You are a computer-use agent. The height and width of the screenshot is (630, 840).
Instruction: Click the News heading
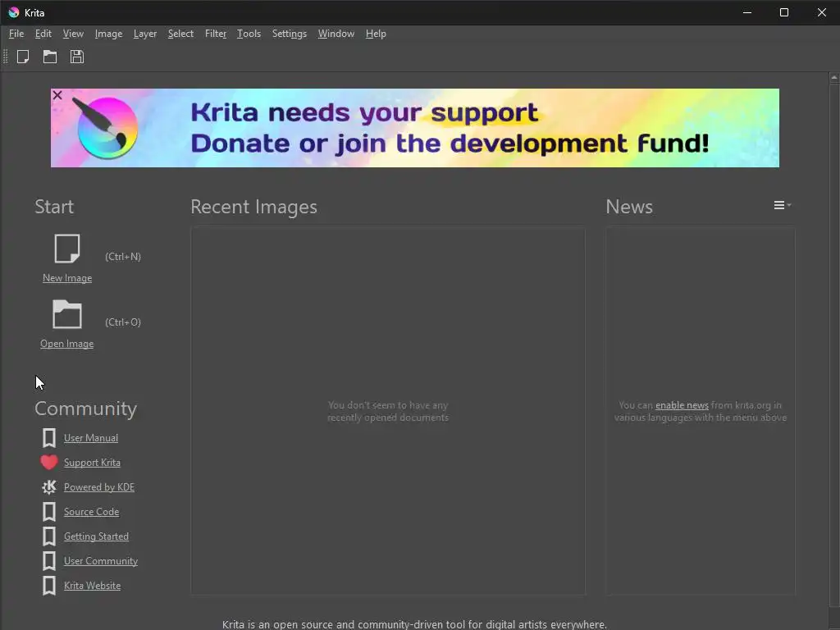click(629, 207)
